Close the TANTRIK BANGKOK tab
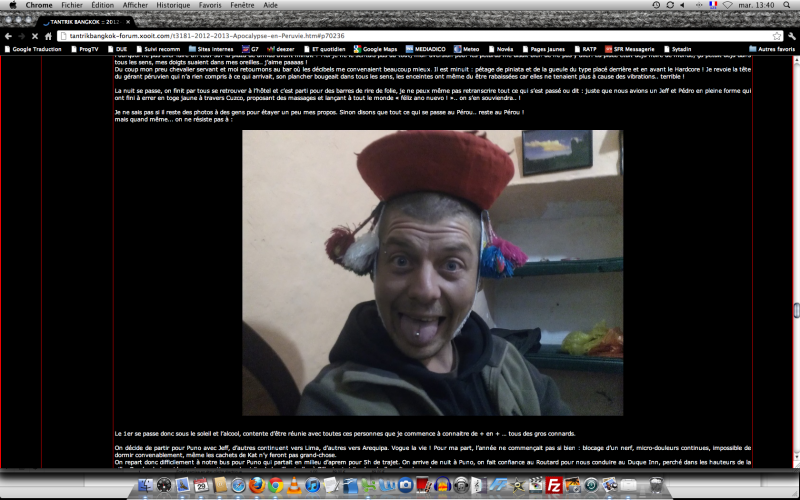 pyautogui.click(x=128, y=22)
